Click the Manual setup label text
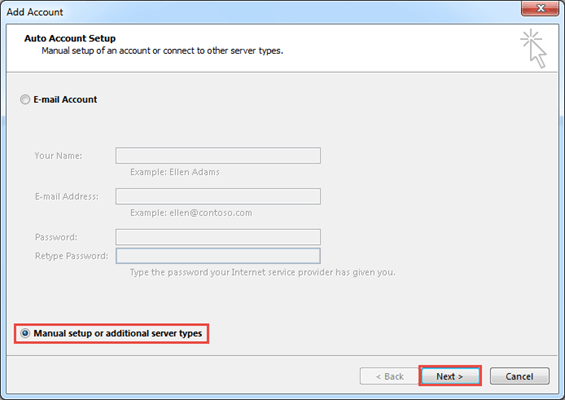Image resolution: width=565 pixels, height=400 pixels. click(117, 333)
